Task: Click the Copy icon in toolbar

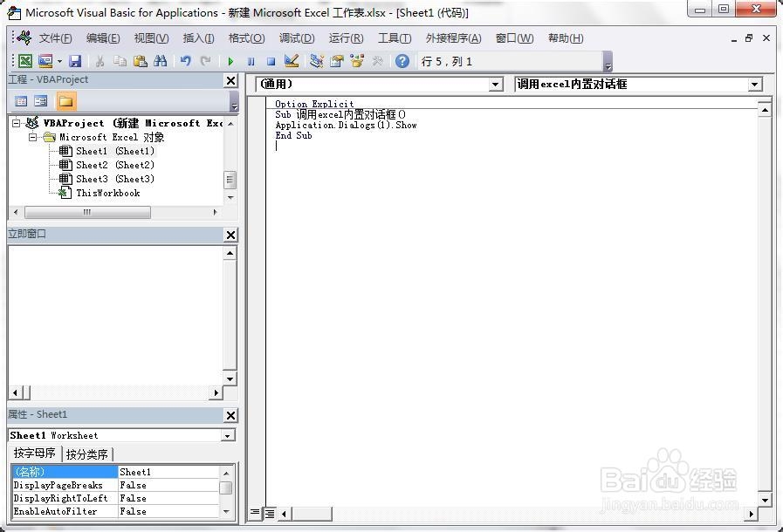Action: 120,61
